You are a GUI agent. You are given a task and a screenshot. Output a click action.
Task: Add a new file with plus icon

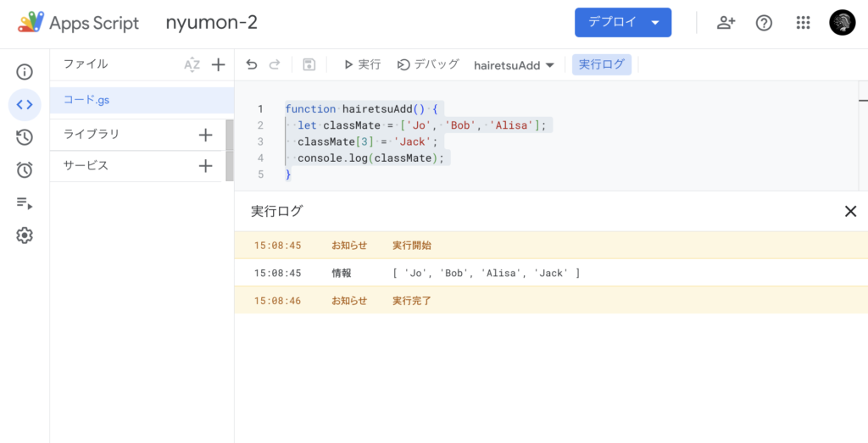(218, 65)
